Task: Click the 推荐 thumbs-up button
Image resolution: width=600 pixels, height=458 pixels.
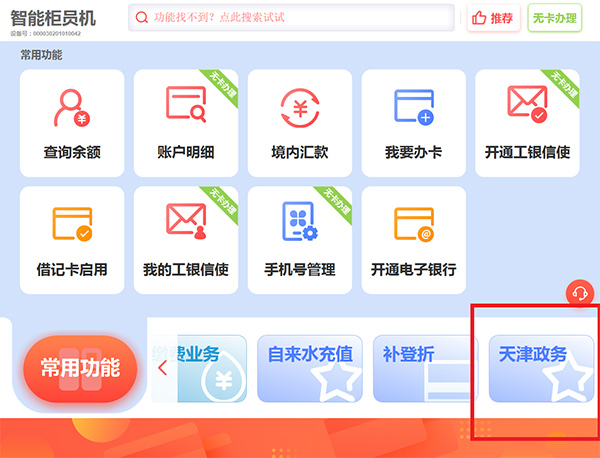Action: pos(493,18)
